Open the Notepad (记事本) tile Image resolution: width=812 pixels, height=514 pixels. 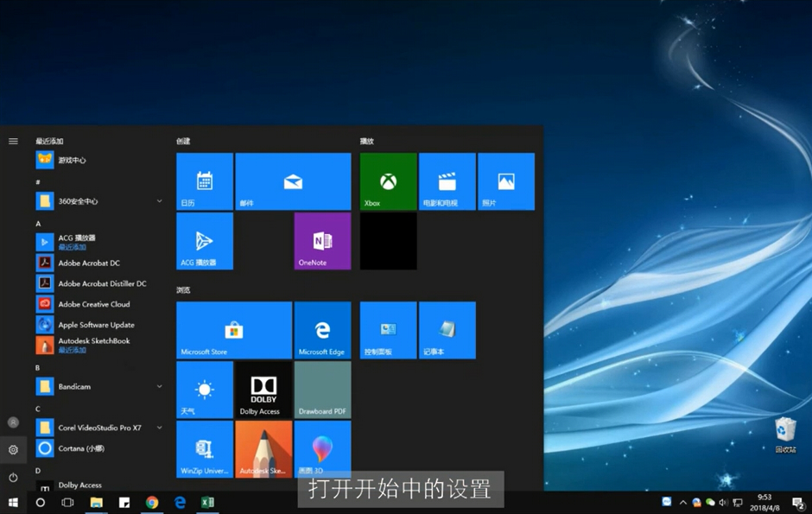click(x=447, y=330)
